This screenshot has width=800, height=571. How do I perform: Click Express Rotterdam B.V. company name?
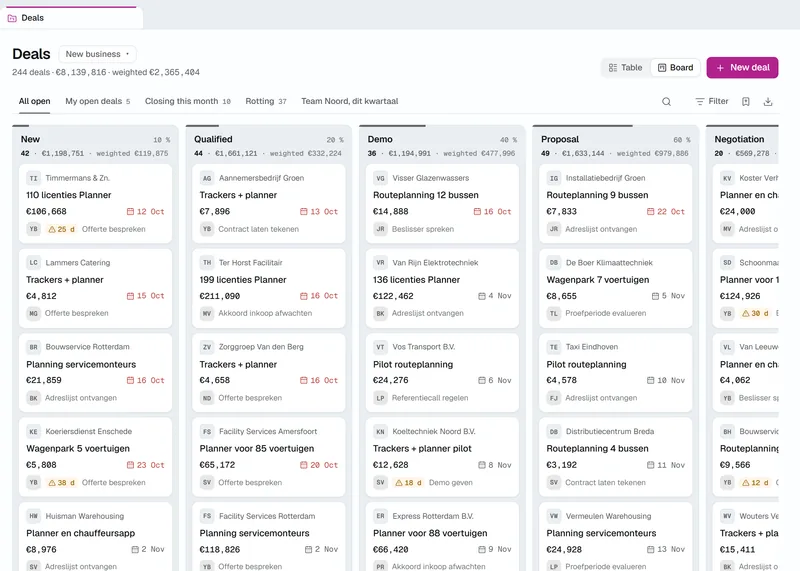433,516
